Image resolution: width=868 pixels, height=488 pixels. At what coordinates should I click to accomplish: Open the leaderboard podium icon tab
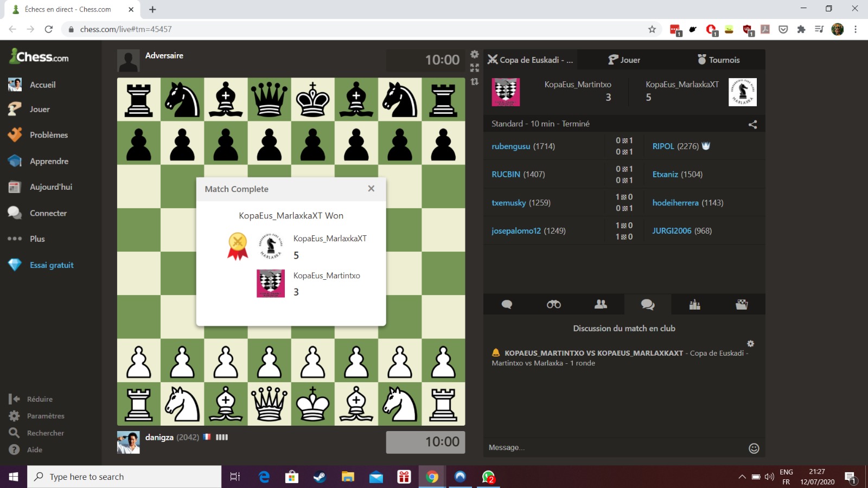(x=694, y=304)
